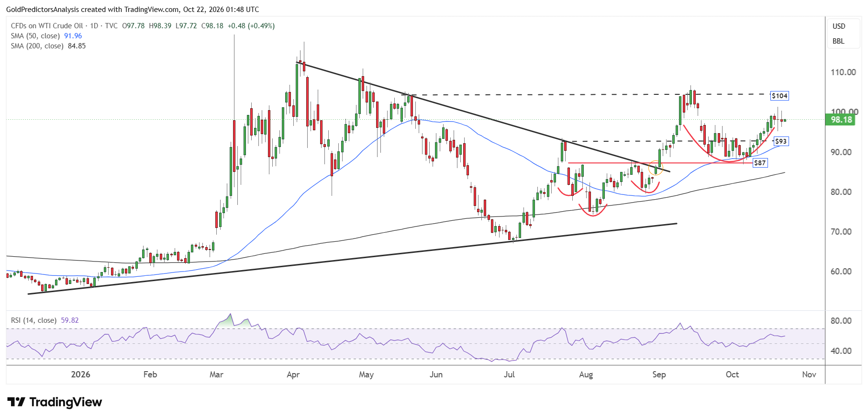Click the Sep marker on time axis
This screenshot has height=420, width=868.
(659, 375)
